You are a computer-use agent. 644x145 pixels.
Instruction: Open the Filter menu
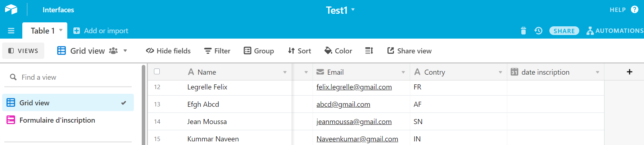(217, 51)
